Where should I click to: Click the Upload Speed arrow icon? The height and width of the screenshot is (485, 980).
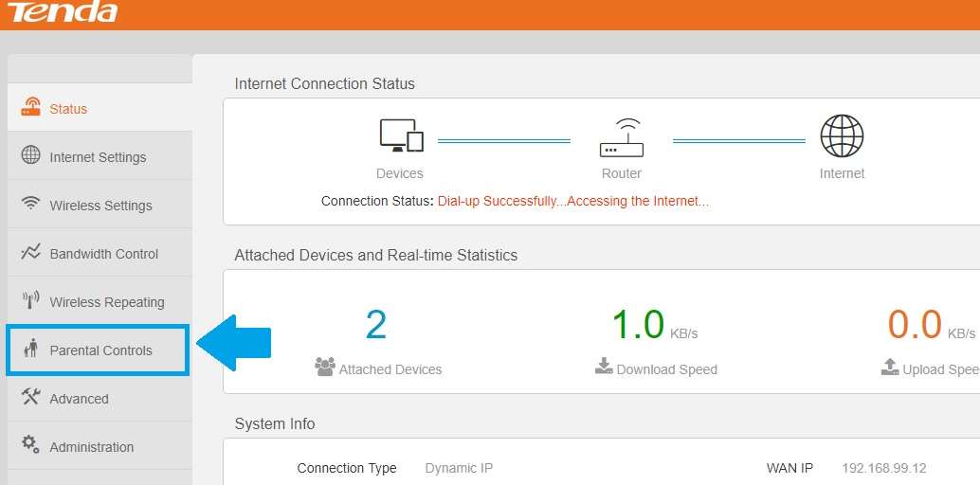[890, 367]
